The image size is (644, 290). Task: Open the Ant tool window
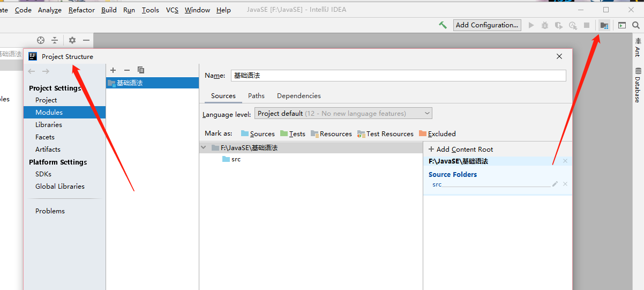point(638,47)
